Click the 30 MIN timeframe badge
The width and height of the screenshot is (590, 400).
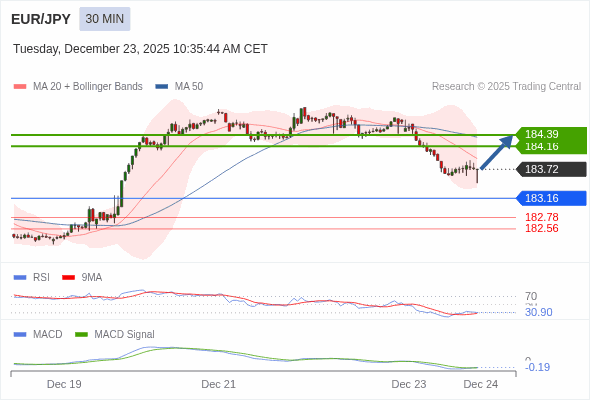point(105,19)
